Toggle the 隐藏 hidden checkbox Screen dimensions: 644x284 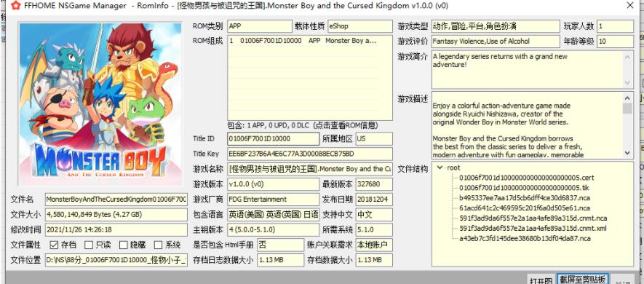(124, 245)
